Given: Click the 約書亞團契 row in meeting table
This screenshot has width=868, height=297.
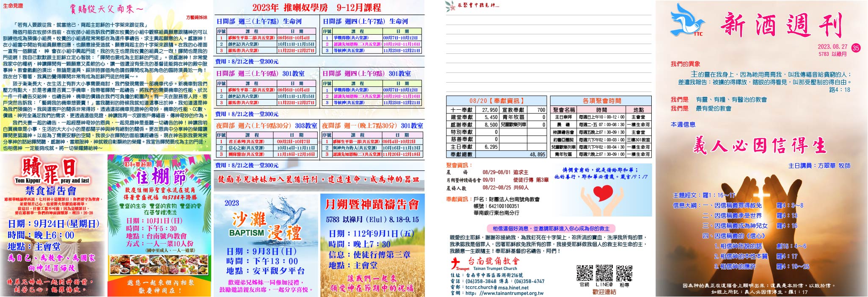Looking at the screenshot, I should tap(601, 139).
